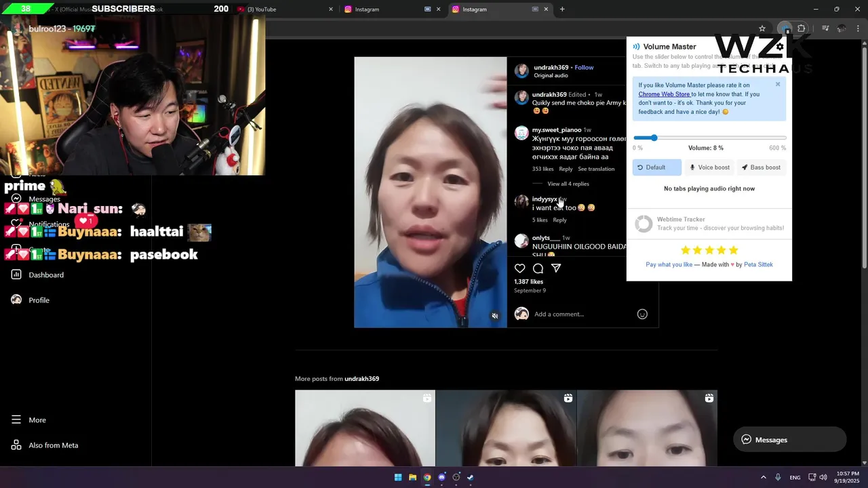The width and height of the screenshot is (868, 488).
Task: Click the five-star rating row
Action: coord(709,250)
